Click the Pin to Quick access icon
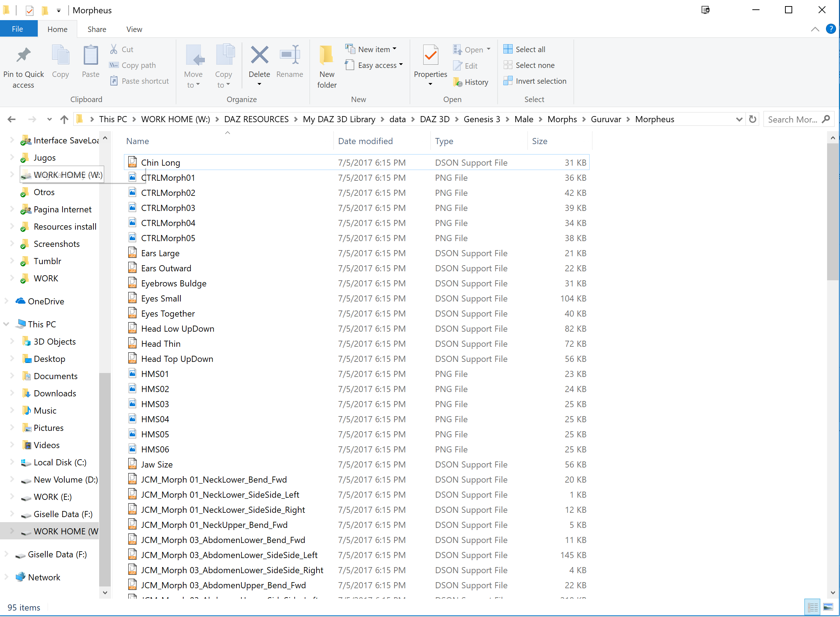Image resolution: width=840 pixels, height=617 pixels. click(23, 56)
